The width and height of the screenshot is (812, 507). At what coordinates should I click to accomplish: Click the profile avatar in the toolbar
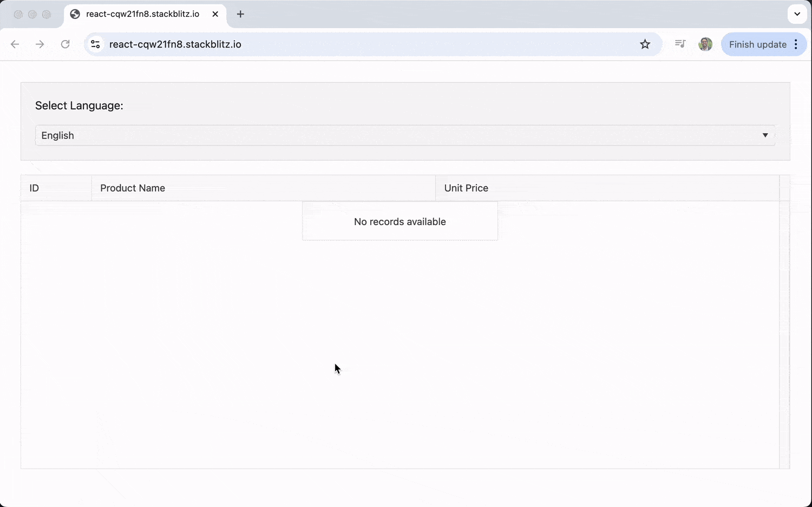click(x=705, y=44)
